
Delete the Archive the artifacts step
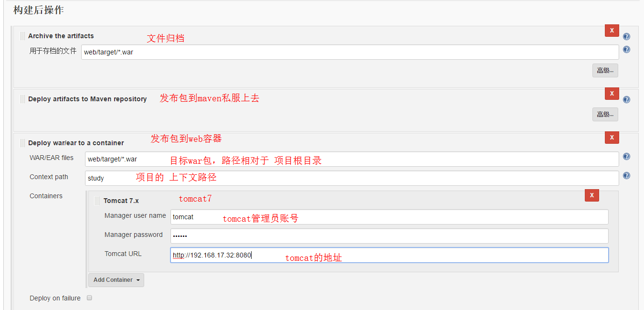coord(612,31)
